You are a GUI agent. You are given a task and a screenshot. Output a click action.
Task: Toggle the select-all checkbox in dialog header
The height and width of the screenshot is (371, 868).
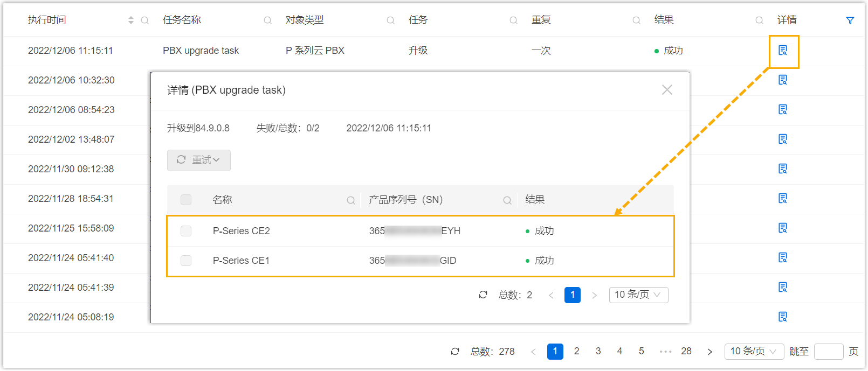186,200
